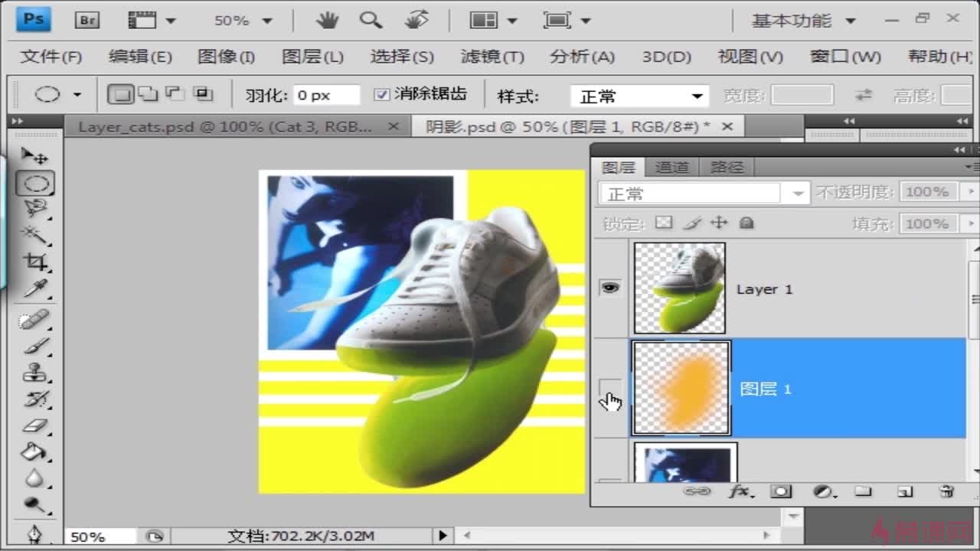
Task: Click the Layer 1 shoe thumbnail
Action: [x=680, y=288]
